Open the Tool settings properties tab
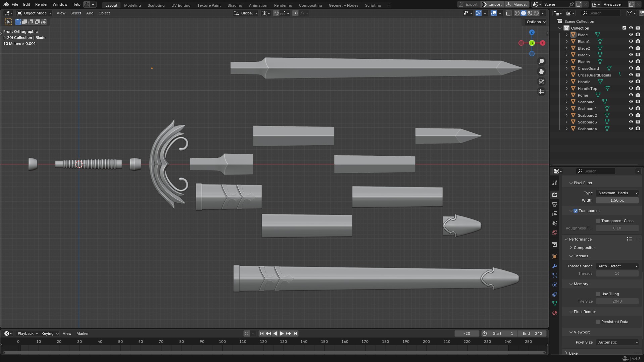Image resolution: width=644 pixels, height=362 pixels. click(555, 183)
